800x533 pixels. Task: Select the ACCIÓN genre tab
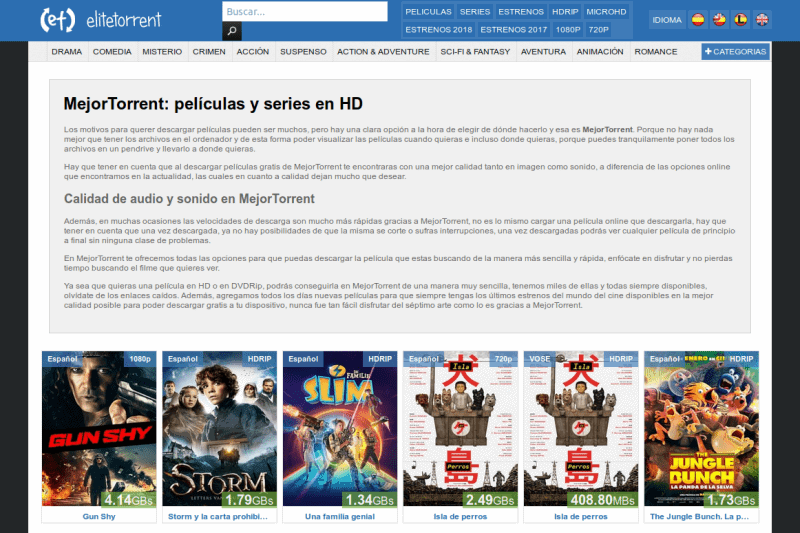pyautogui.click(x=253, y=52)
